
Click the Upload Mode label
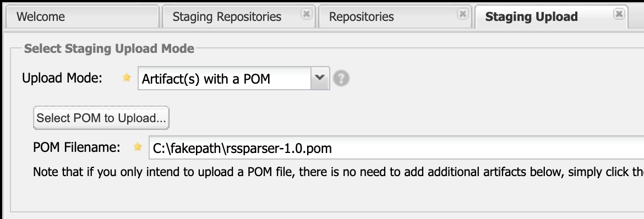(62, 78)
